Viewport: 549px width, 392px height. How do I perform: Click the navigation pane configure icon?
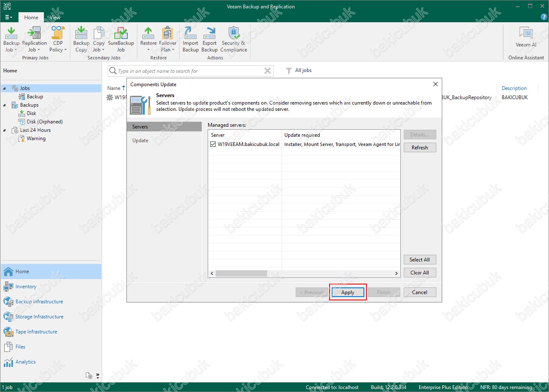tap(89, 376)
